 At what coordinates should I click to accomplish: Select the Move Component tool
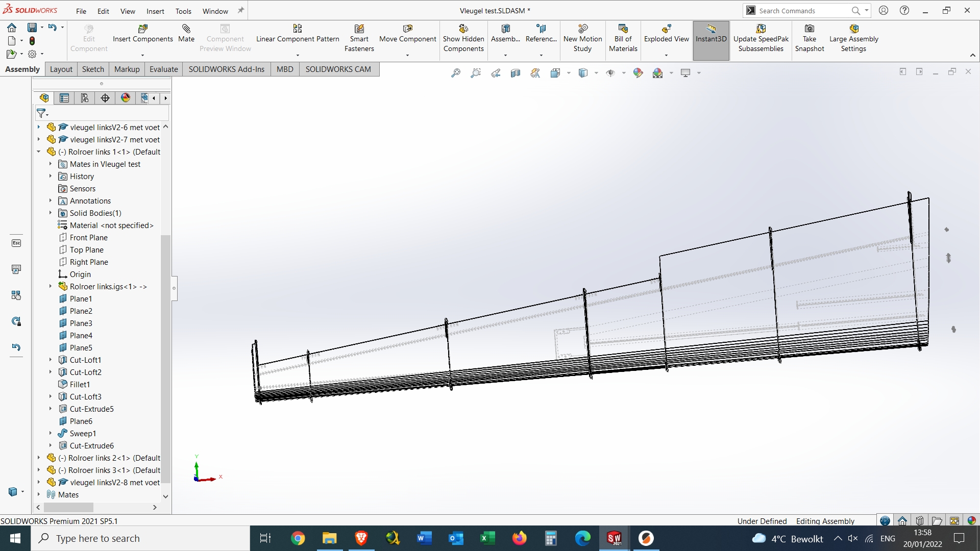tap(408, 33)
